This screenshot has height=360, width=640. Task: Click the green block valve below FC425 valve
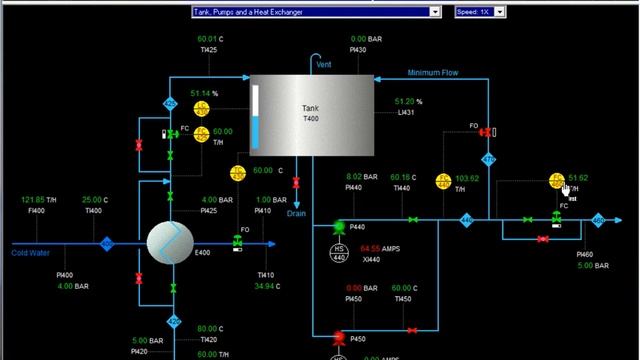[170, 156]
